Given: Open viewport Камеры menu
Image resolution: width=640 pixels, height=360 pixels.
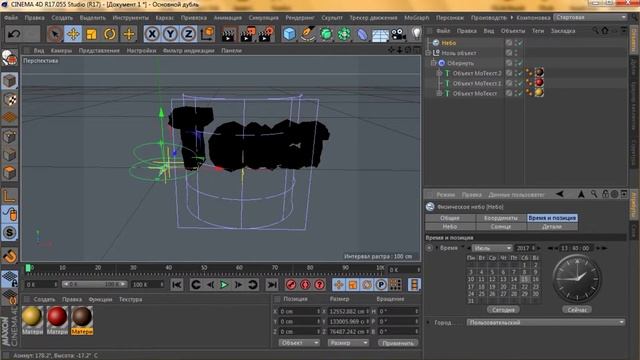Looking at the screenshot, I should tap(62, 51).
